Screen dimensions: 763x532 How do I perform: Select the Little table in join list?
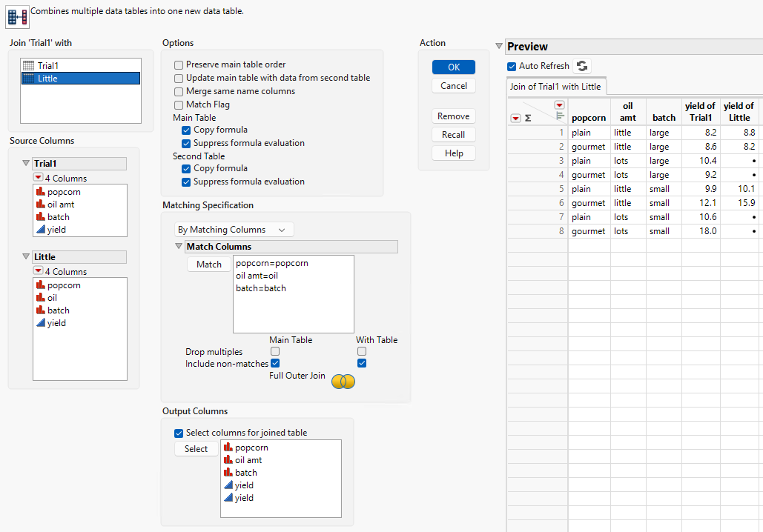(x=47, y=79)
